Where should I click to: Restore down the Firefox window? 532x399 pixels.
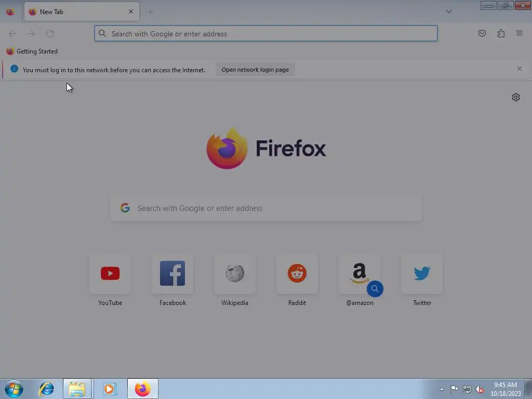point(506,5)
